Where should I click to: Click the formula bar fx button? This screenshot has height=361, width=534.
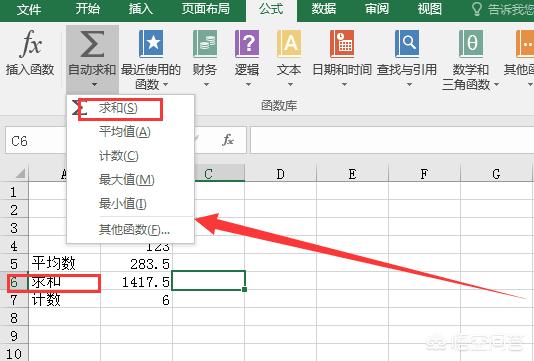pos(227,140)
